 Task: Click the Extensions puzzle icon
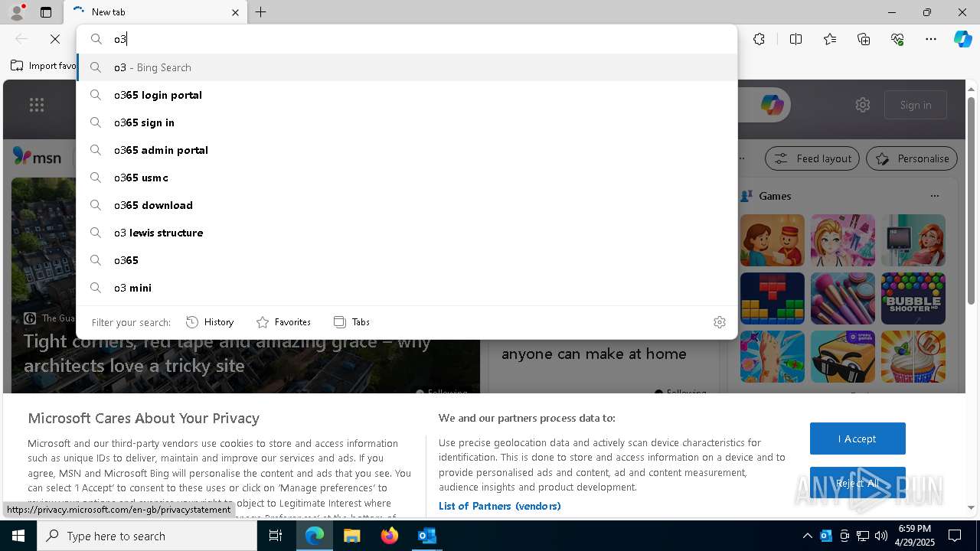coord(759,39)
